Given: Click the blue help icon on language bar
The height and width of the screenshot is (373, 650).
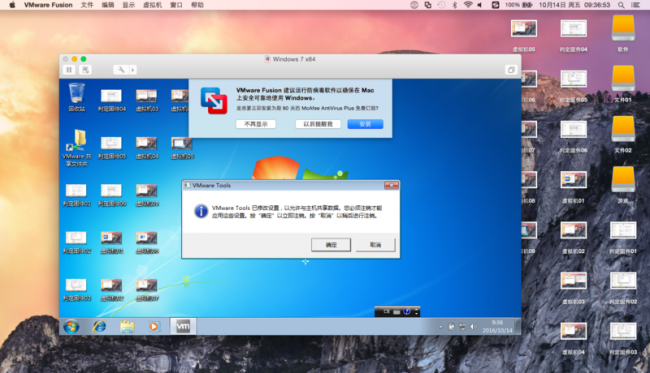Looking at the screenshot, I should pyautogui.click(x=407, y=312).
